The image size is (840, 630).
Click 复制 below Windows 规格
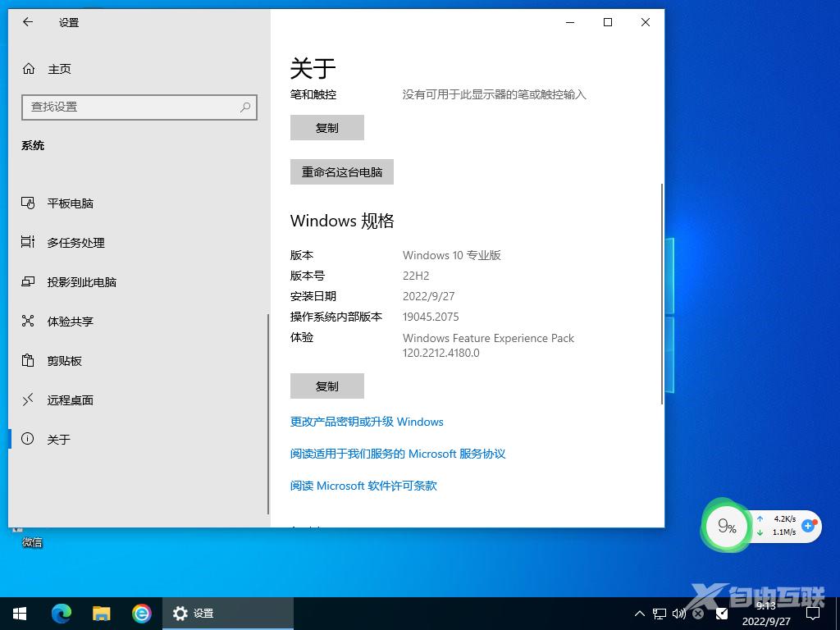pos(326,386)
